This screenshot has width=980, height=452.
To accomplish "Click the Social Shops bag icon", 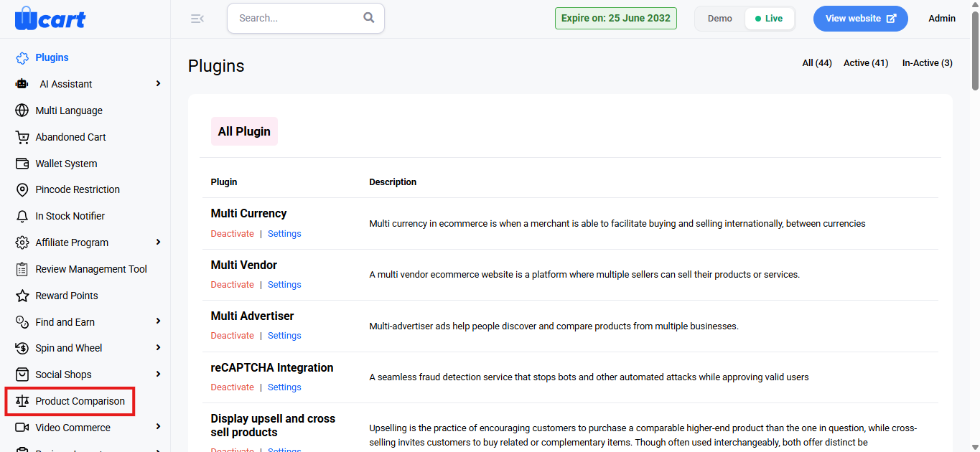I will click(x=22, y=375).
